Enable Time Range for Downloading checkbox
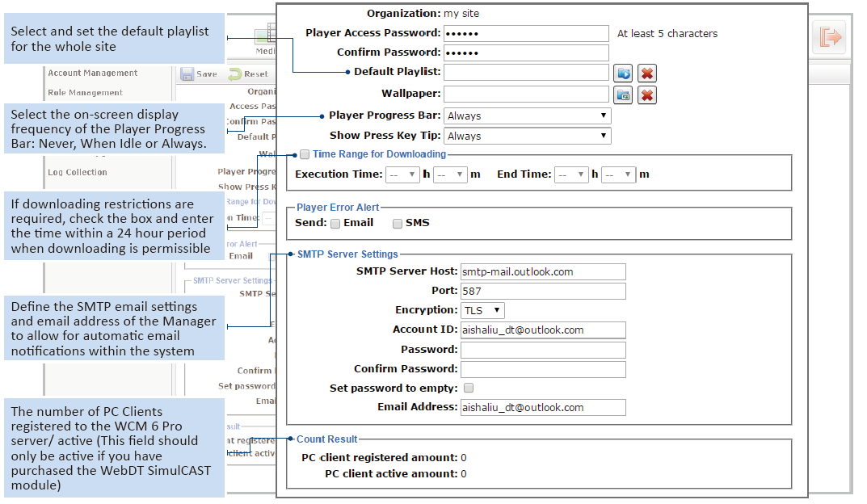 pos(305,155)
